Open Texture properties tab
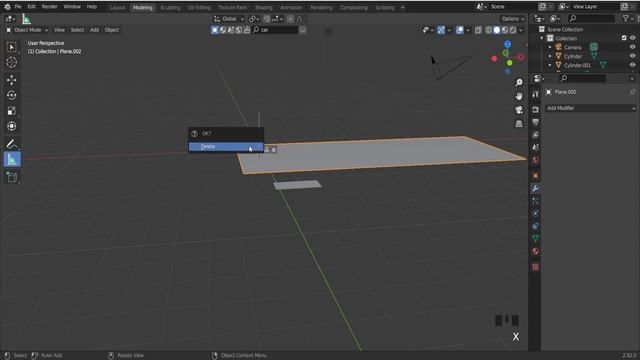640x360 pixels. [x=536, y=267]
